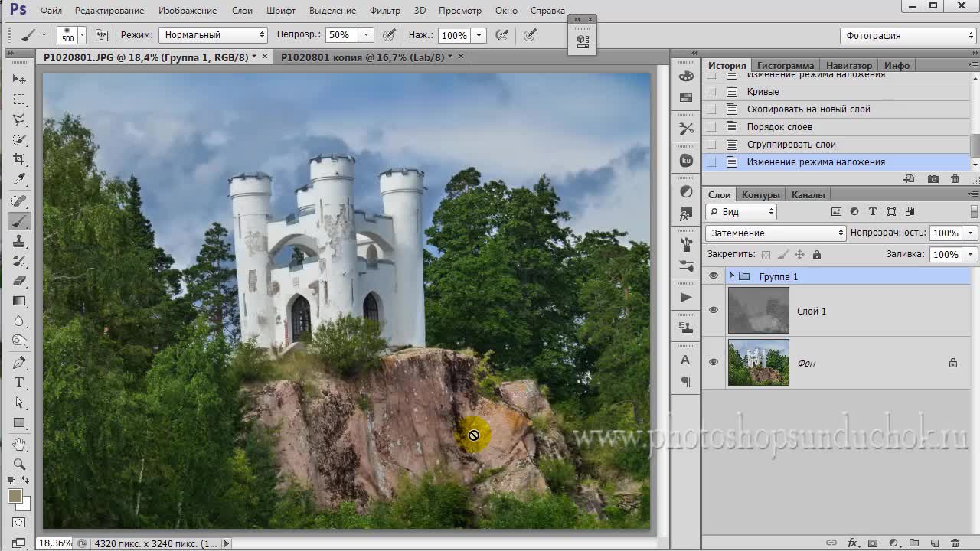Select the Eraser tool
The height and width of the screenshot is (551, 980).
[x=19, y=281]
